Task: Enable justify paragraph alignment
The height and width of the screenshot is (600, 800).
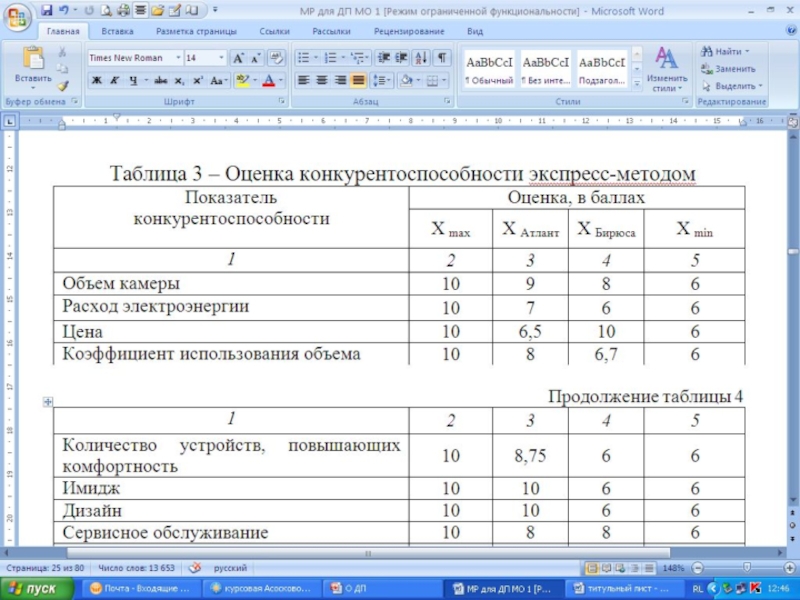Action: pos(359,81)
